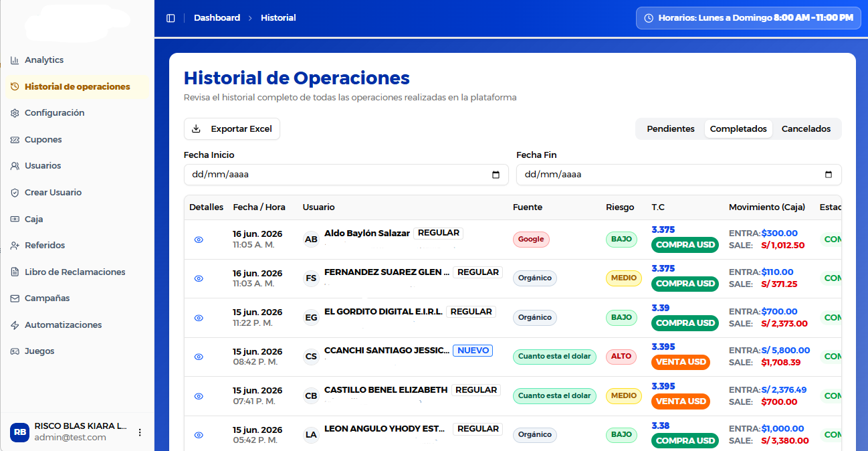
Task: Go to Cupones in the sidebar
Action: pos(77,140)
